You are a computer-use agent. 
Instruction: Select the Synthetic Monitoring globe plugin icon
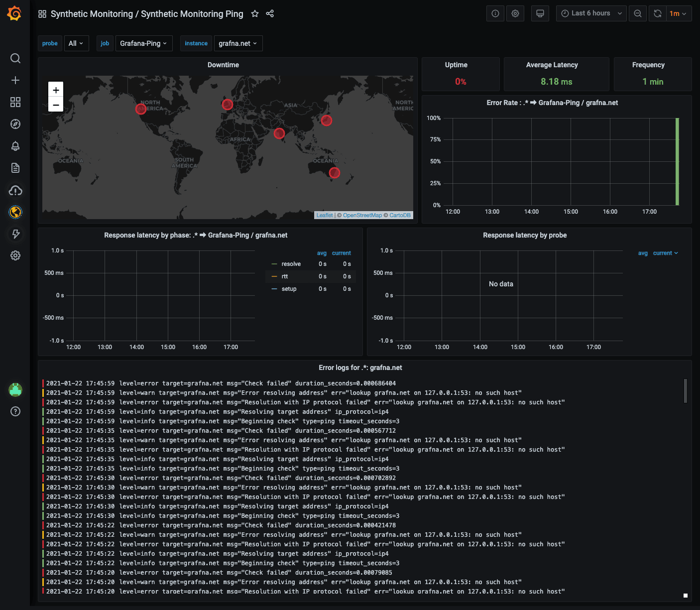(x=15, y=212)
